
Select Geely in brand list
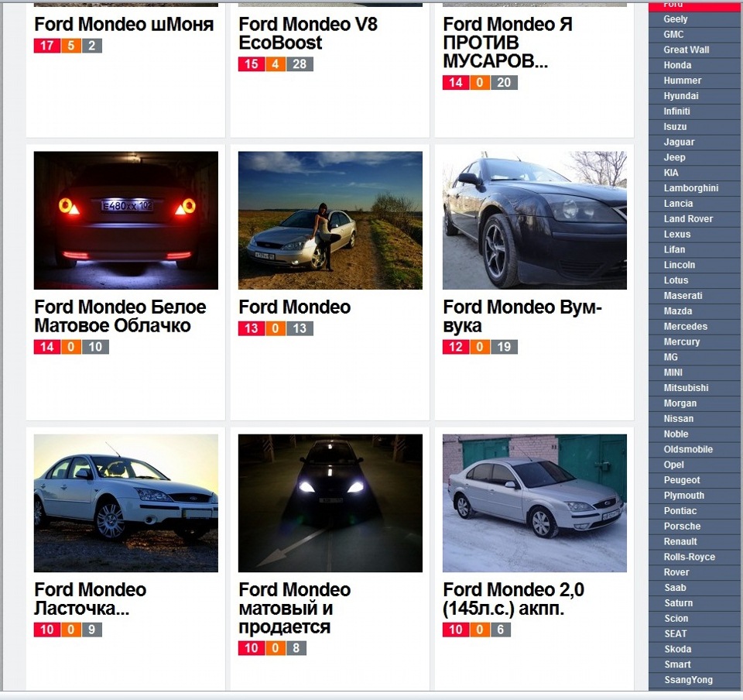click(x=696, y=19)
